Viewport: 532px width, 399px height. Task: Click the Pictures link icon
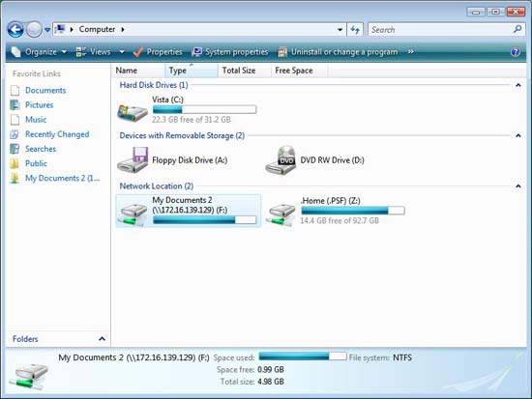click(x=15, y=104)
